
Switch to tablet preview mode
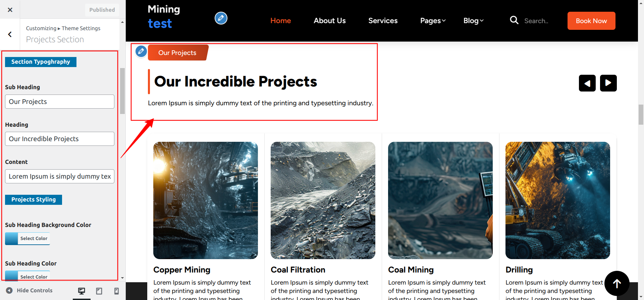coord(99,291)
